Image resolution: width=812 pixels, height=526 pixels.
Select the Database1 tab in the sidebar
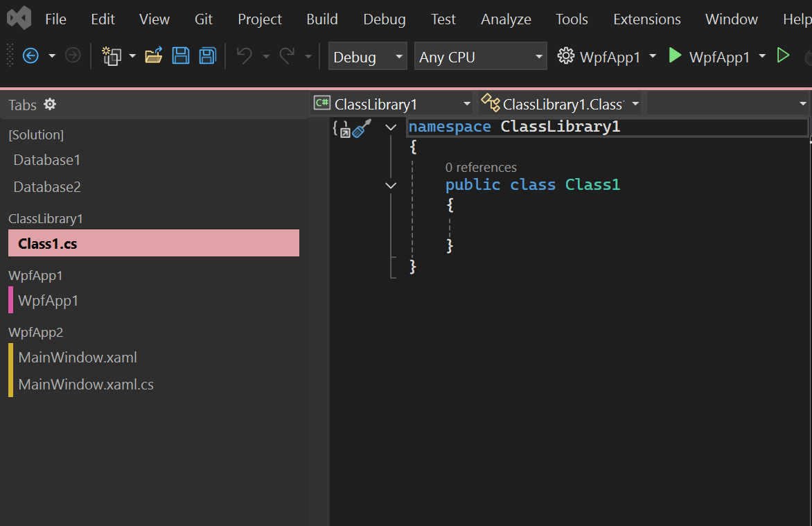pos(46,159)
